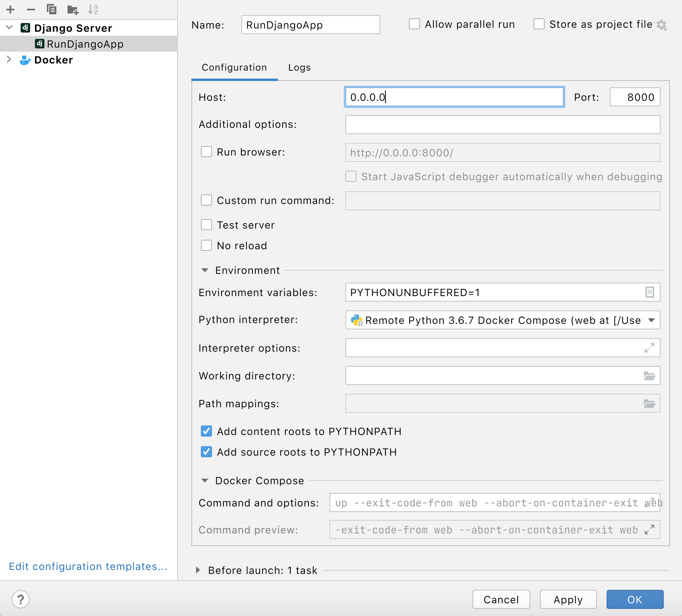Screen dimensions: 682x616
Task: Browse for a working directory
Action: coord(650,375)
